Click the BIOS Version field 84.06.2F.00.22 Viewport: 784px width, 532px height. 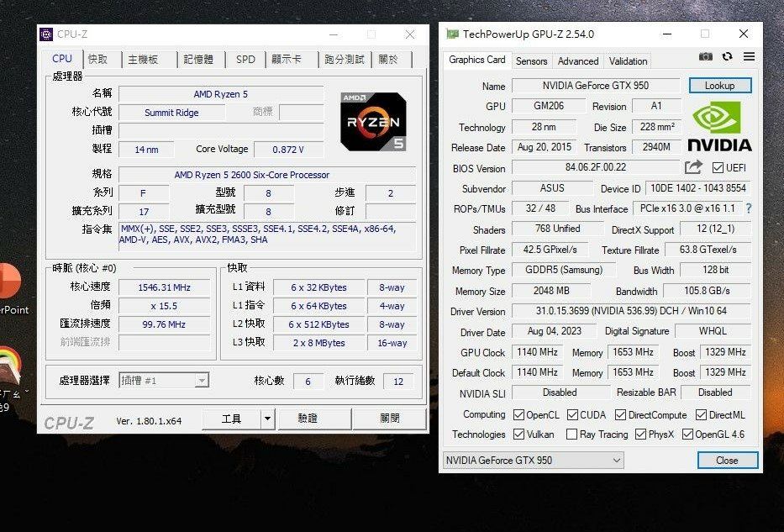click(x=596, y=167)
